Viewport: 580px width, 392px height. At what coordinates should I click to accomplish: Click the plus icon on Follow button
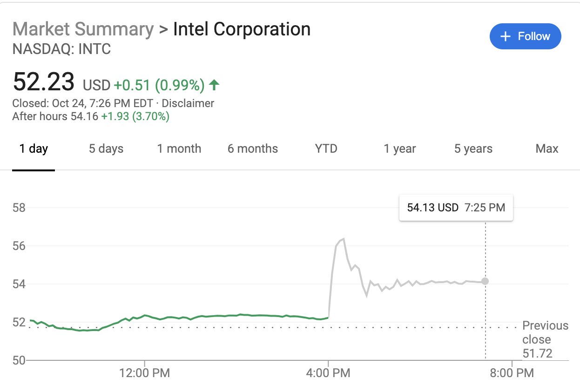[505, 36]
